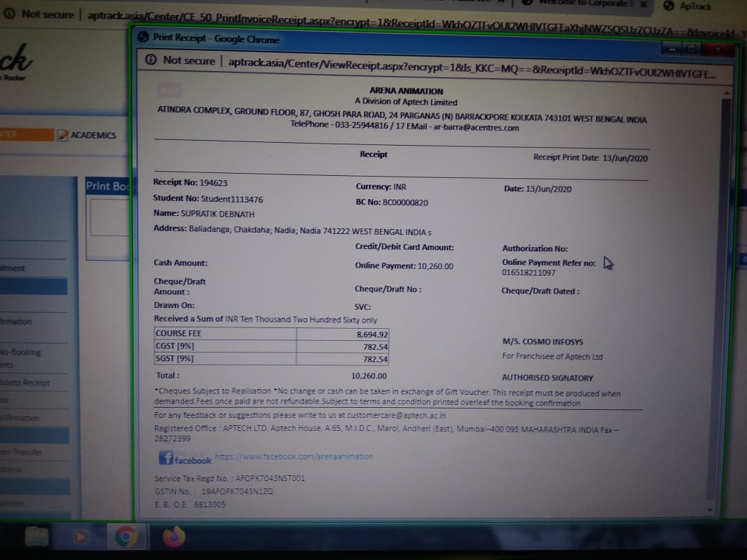Click the globe icon on the ApTrack tab
This screenshot has width=747, height=560.
pyautogui.click(x=669, y=6)
